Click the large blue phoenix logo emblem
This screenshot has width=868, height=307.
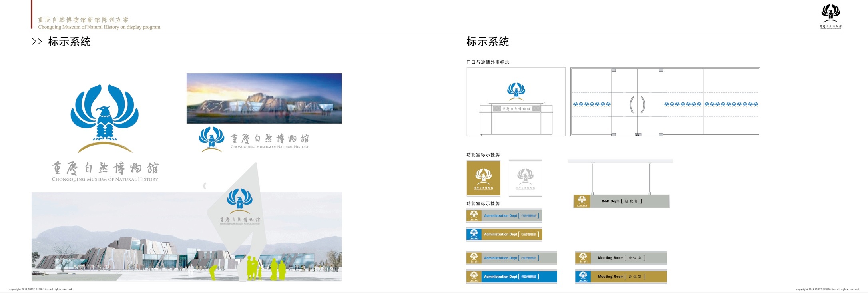point(105,113)
